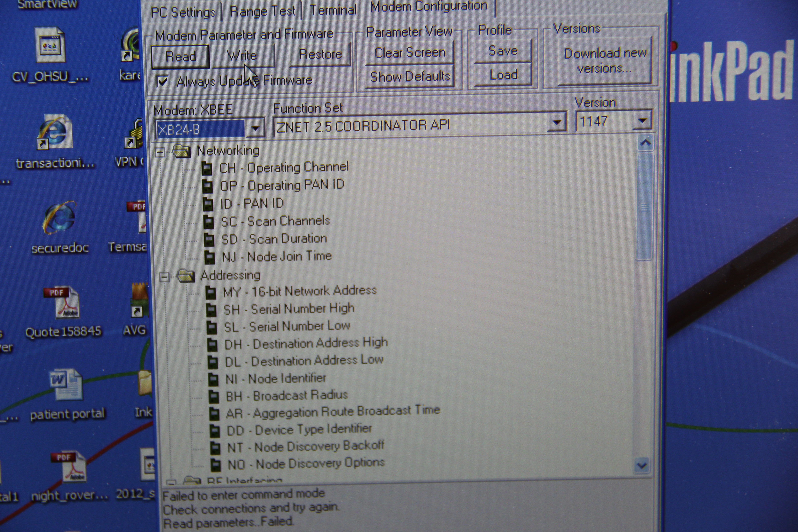Click the Show Defaults button

410,76
